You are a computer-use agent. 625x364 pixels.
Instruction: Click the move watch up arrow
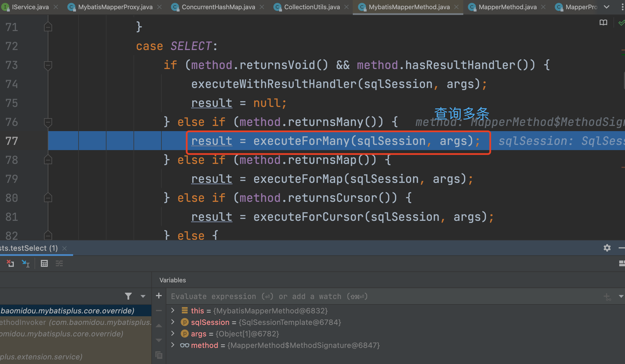[x=159, y=326]
